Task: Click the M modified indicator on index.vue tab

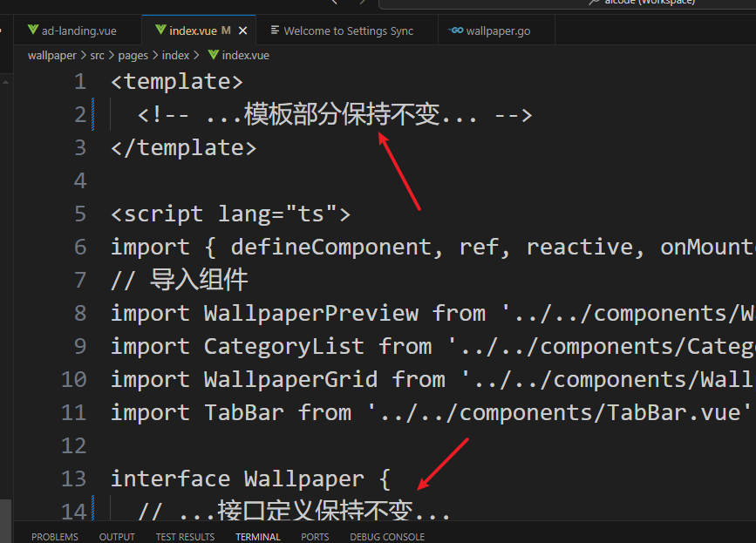Action: click(226, 31)
